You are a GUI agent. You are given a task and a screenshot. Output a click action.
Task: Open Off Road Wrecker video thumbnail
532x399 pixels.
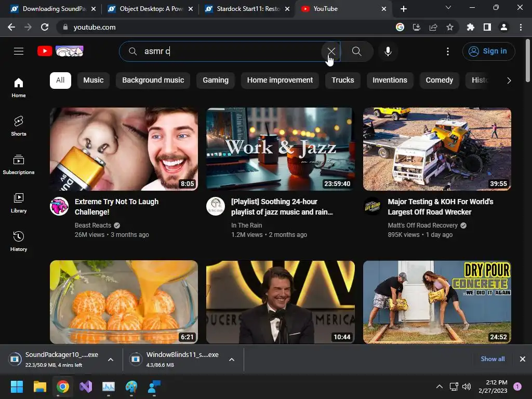tap(437, 149)
